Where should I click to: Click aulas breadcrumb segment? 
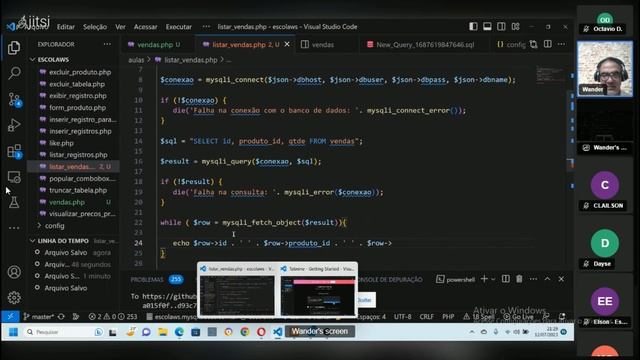pyautogui.click(x=136, y=60)
